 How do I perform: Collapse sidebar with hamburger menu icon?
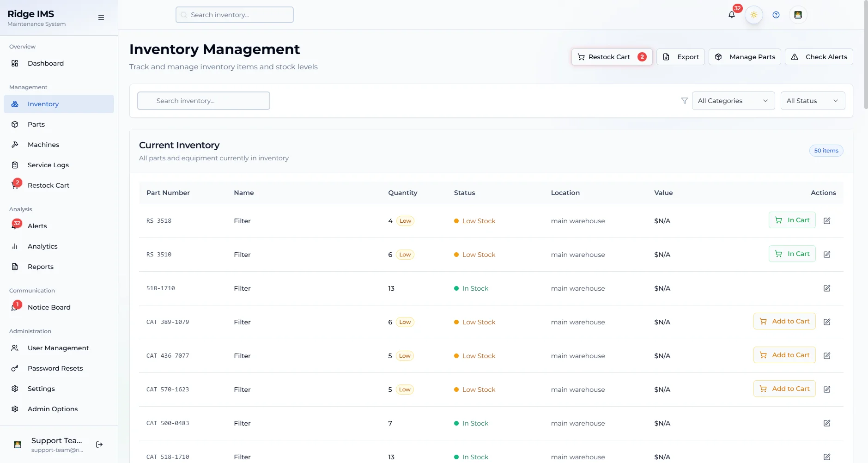pos(101,18)
